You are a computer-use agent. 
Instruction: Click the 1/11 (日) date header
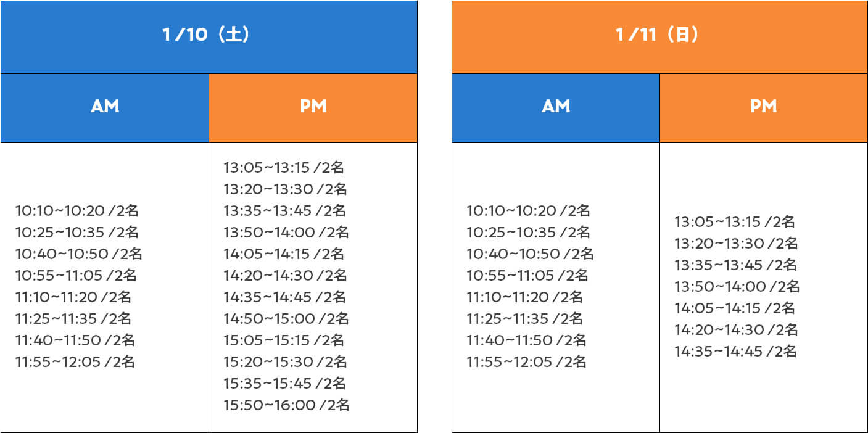tap(659, 35)
